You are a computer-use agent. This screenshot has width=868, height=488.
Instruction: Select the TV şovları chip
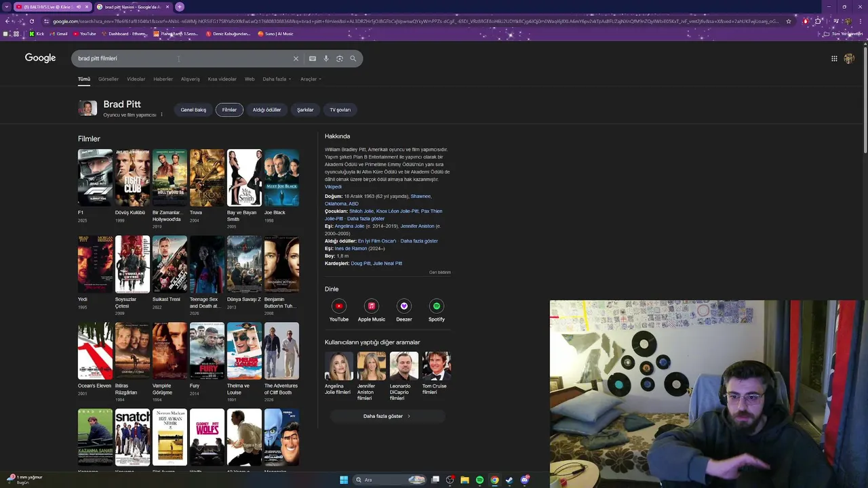[x=340, y=110]
